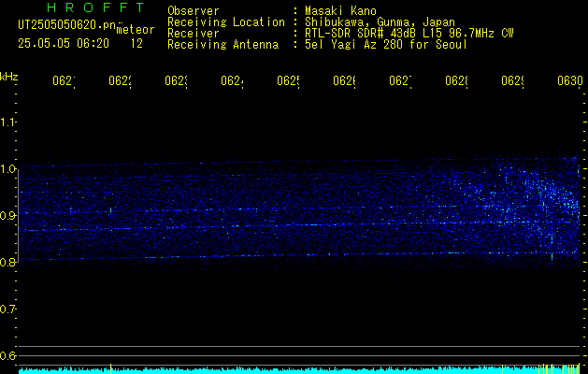The width and height of the screenshot is (588, 374).
Task: Click the 0.9 frequency axis label
Action: pyautogui.click(x=7, y=216)
